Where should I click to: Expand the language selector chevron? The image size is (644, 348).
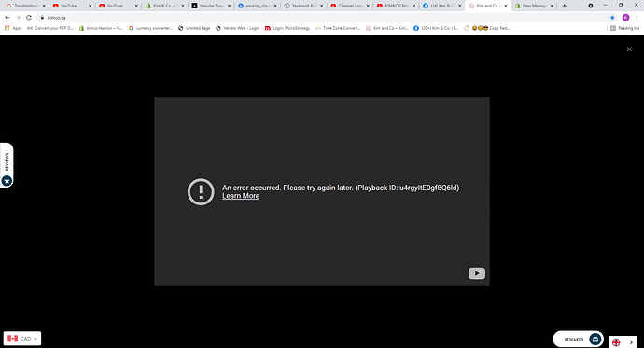click(631, 342)
